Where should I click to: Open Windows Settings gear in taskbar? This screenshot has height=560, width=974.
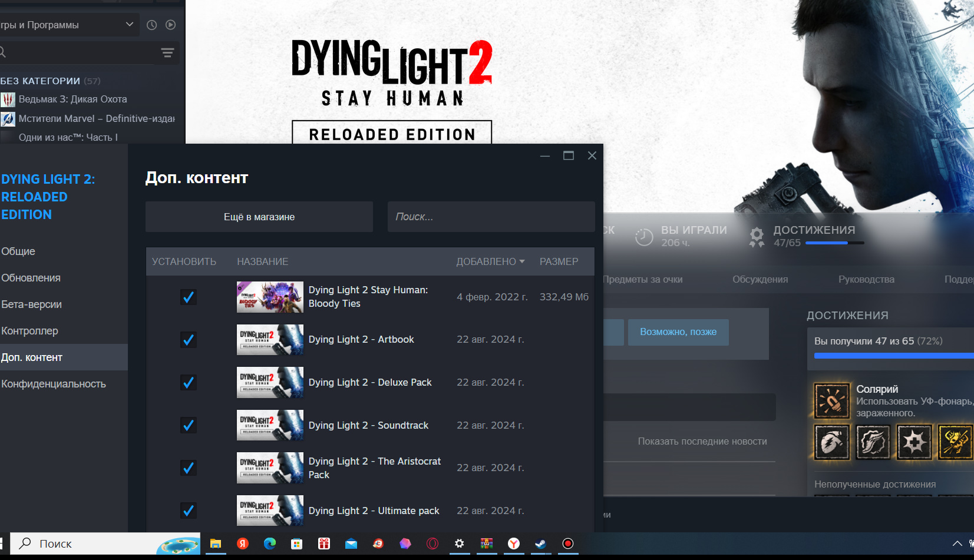click(460, 544)
